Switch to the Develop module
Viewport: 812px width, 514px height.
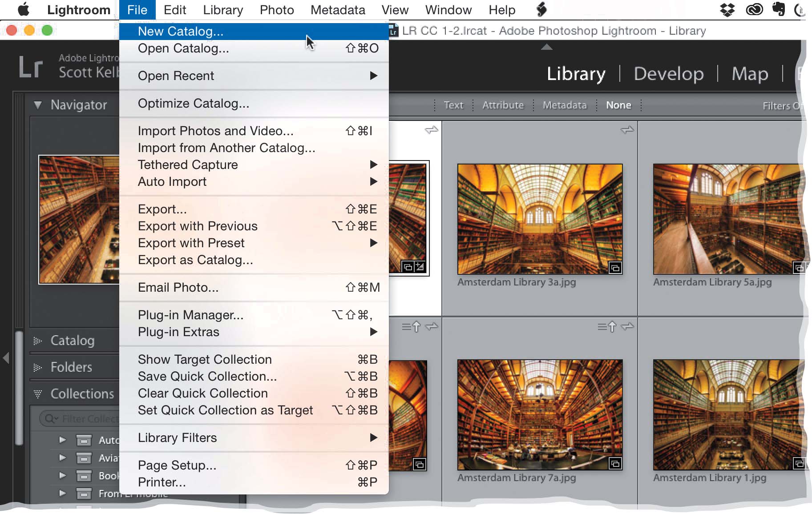coord(668,74)
